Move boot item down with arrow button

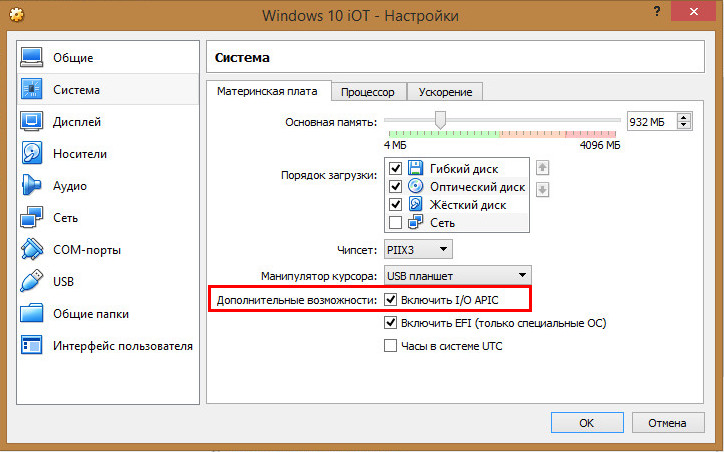543,189
